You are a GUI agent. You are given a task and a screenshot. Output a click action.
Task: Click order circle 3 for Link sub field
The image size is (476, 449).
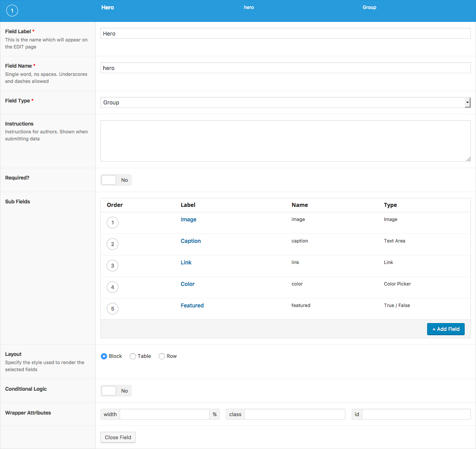[113, 266]
